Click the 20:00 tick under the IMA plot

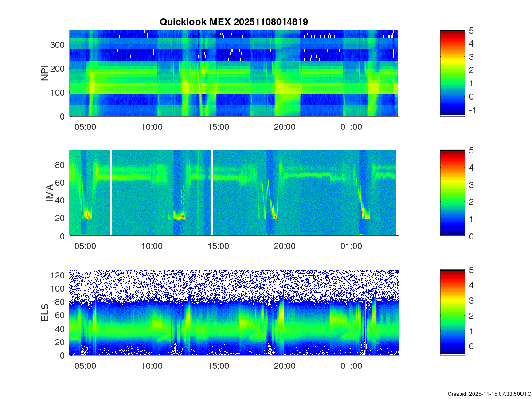click(285, 247)
